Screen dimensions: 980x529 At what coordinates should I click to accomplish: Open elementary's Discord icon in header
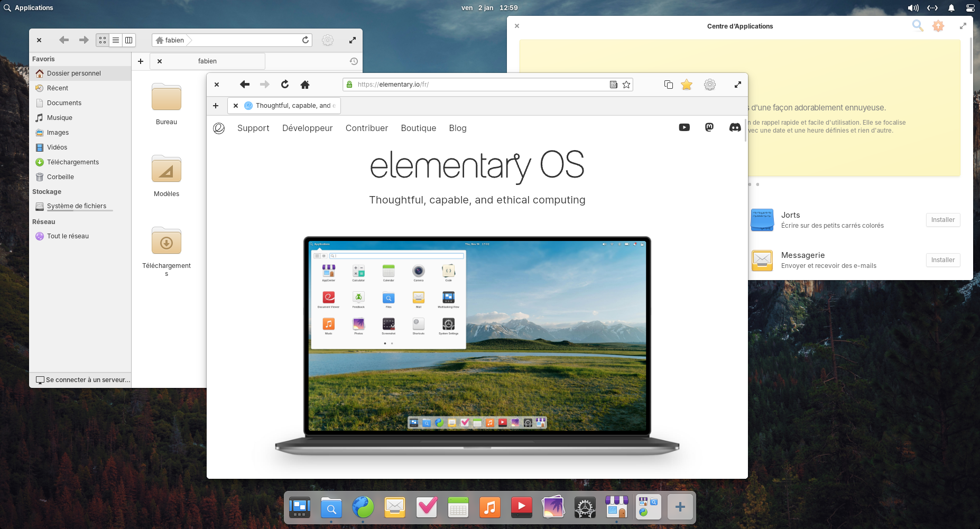735,127
